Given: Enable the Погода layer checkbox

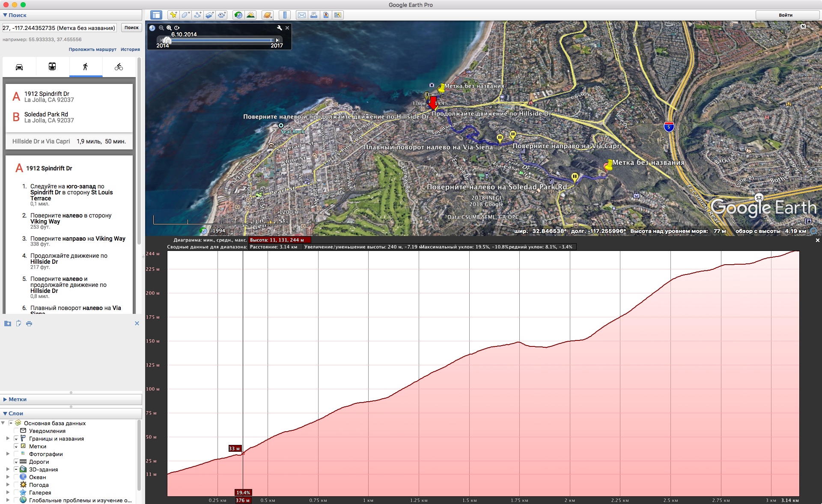Looking at the screenshot, I should point(16,485).
